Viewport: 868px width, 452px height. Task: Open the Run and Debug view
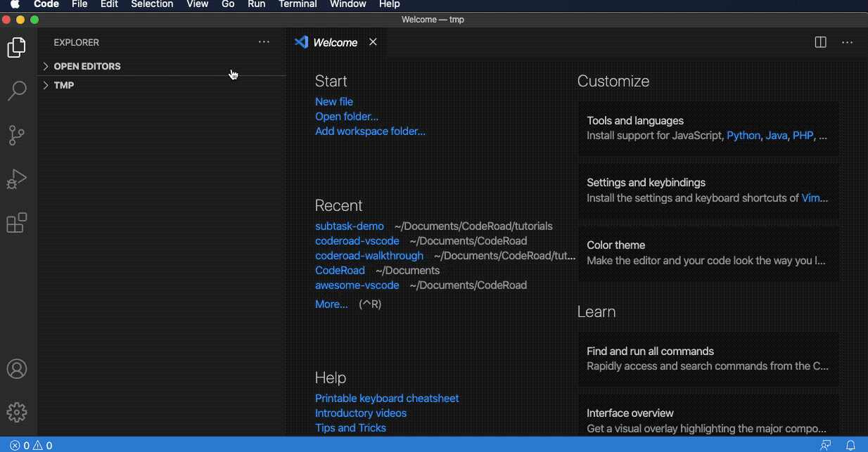tap(17, 179)
